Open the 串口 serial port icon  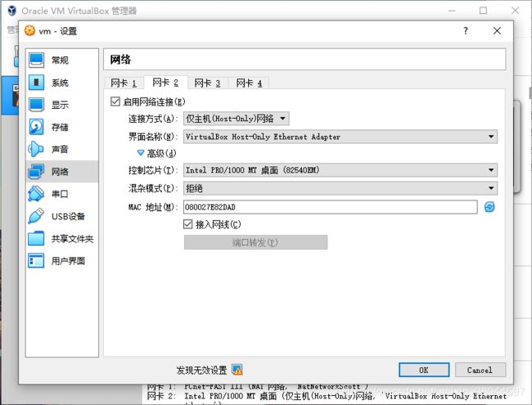pyautogui.click(x=36, y=194)
